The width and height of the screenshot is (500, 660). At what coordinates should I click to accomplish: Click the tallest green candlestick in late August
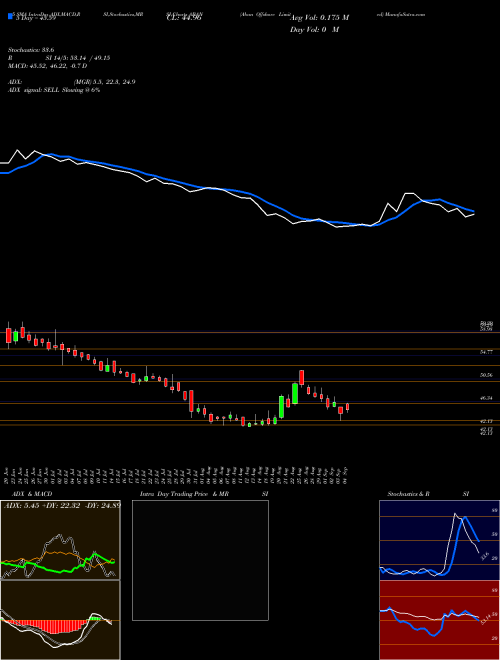pos(295,394)
